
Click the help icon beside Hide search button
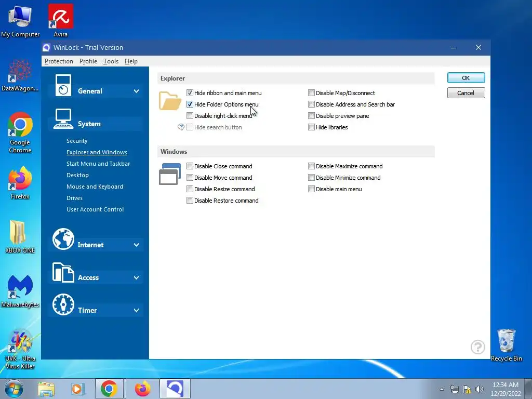(181, 127)
